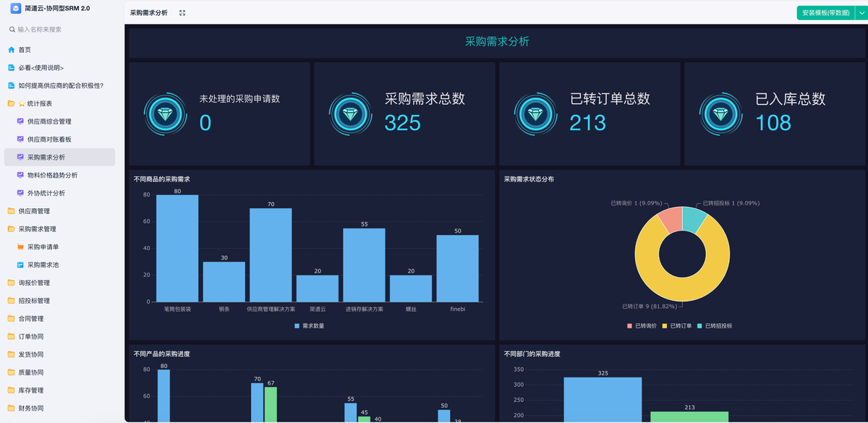Click the finebi bar valued 50
Image resolution: width=868 pixels, height=423 pixels.
click(457, 268)
